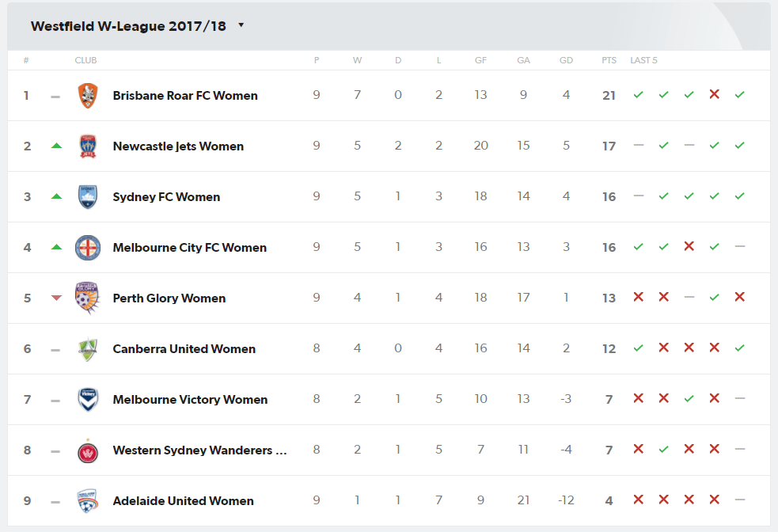The height and width of the screenshot is (532, 778).
Task: Click Newcastle Jets green up position arrow
Action: [56, 146]
